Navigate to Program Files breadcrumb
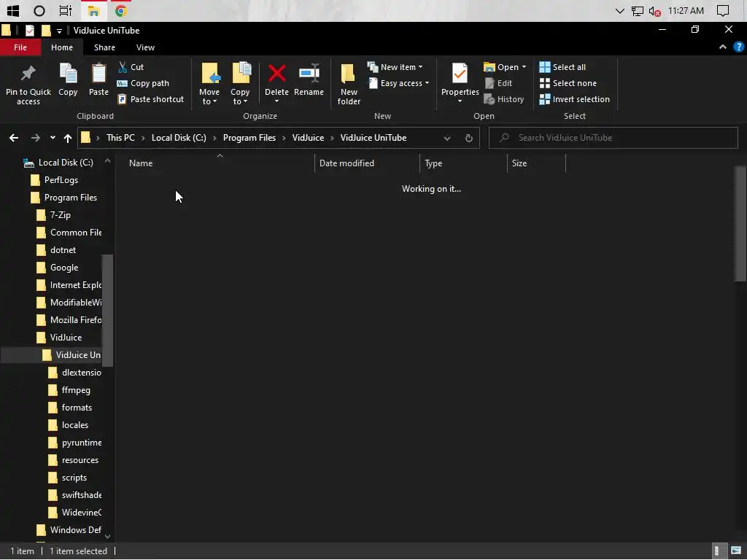This screenshot has height=560, width=747. point(249,138)
